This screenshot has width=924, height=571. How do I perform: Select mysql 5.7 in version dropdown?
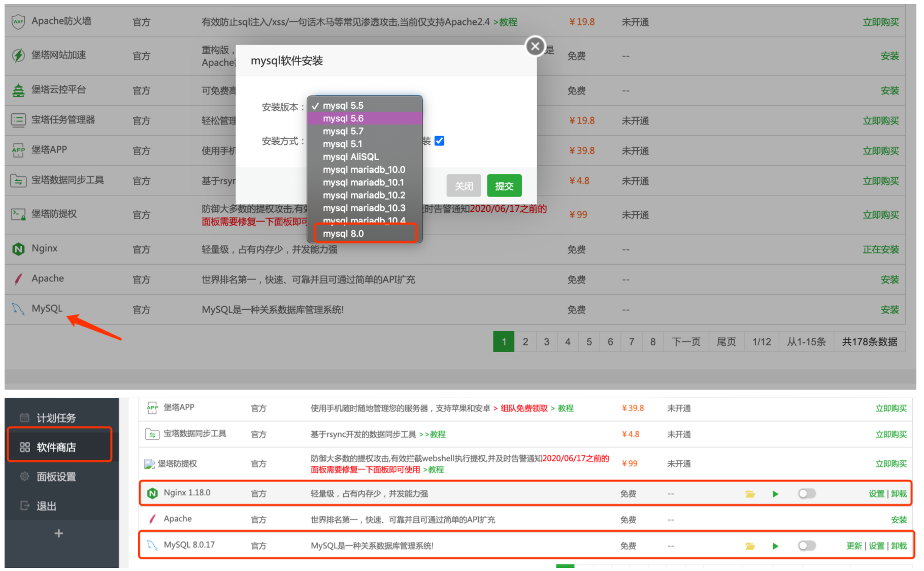(365, 131)
